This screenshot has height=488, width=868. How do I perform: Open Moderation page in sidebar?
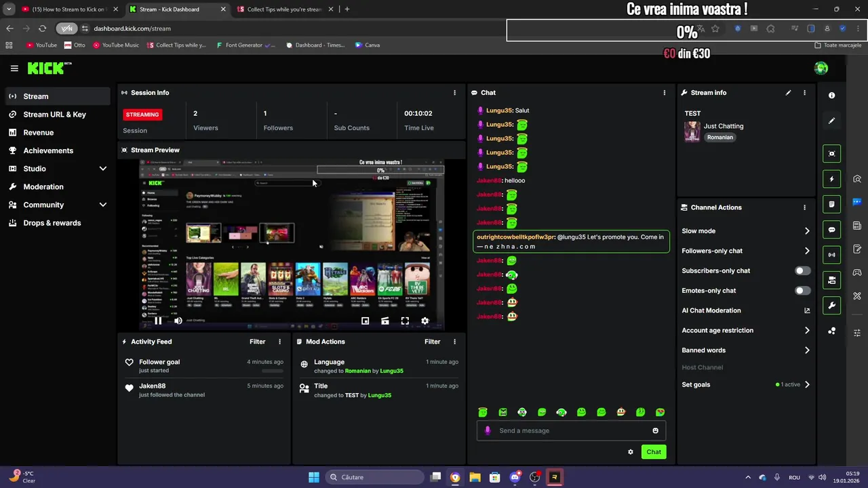[58, 187]
